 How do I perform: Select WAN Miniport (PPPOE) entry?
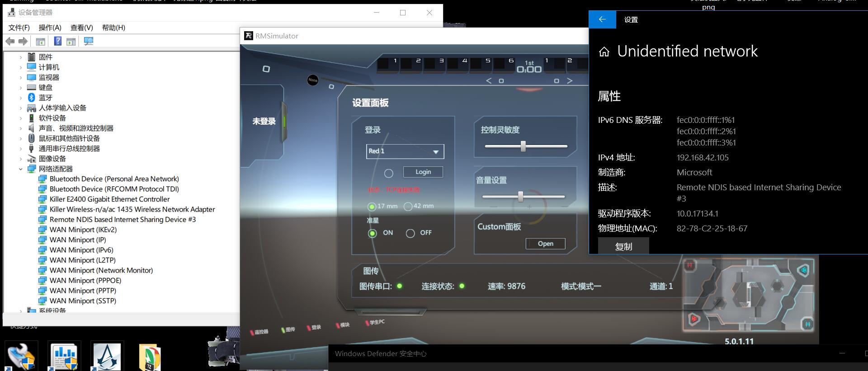(x=85, y=281)
